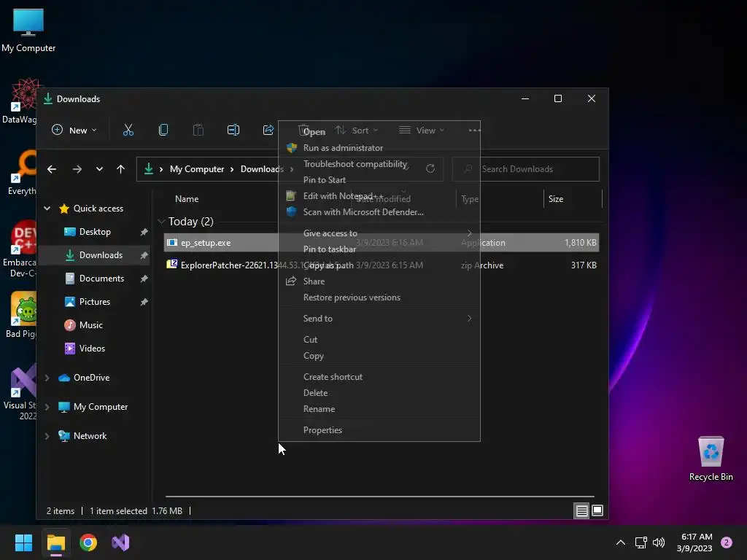747x560 pixels.
Task: Click the Cut scissors icon in toolbar
Action: (x=128, y=130)
